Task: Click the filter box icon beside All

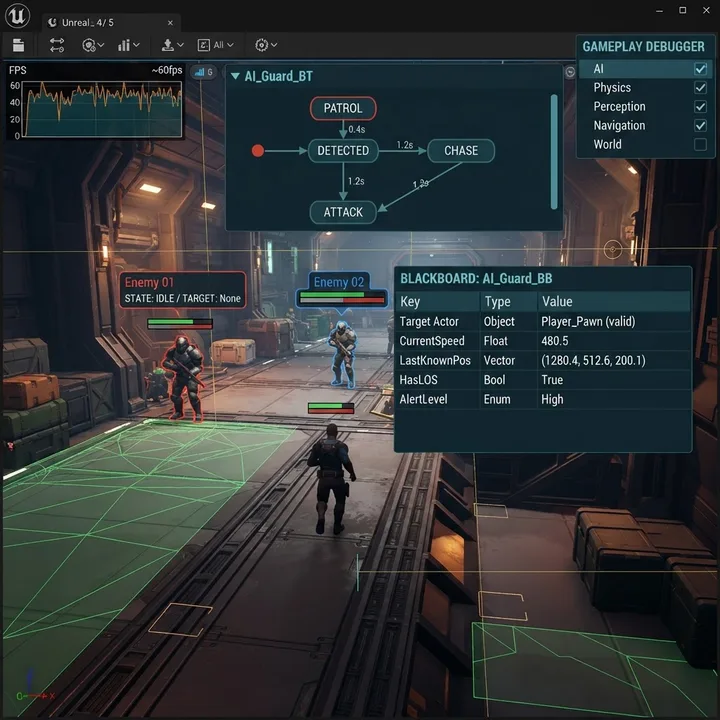Action: [x=203, y=45]
